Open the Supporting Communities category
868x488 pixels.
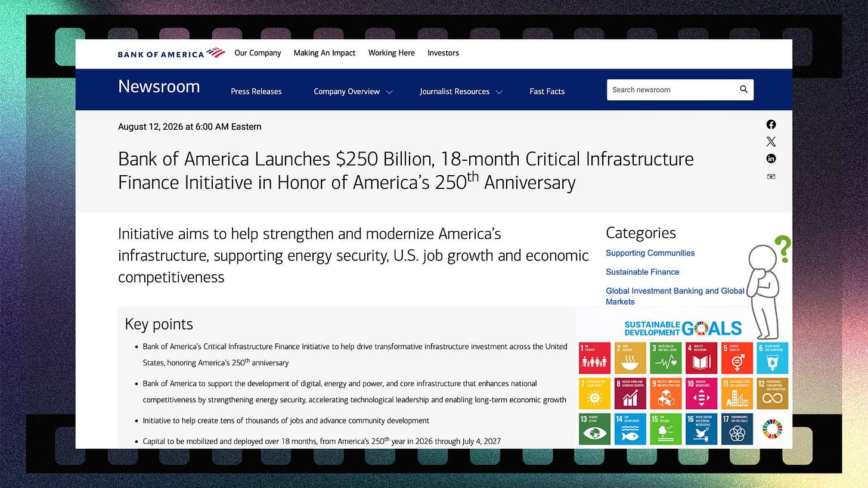click(650, 253)
